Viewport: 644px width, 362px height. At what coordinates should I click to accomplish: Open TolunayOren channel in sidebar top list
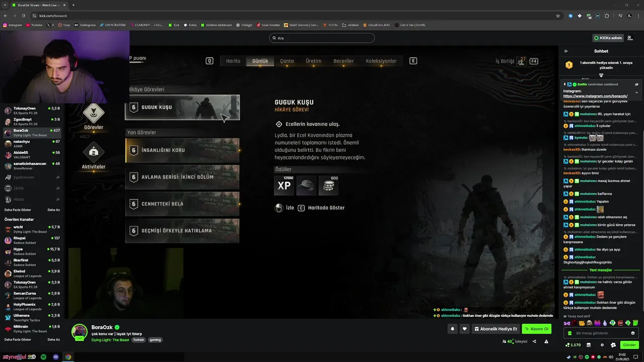pyautogui.click(x=32, y=111)
